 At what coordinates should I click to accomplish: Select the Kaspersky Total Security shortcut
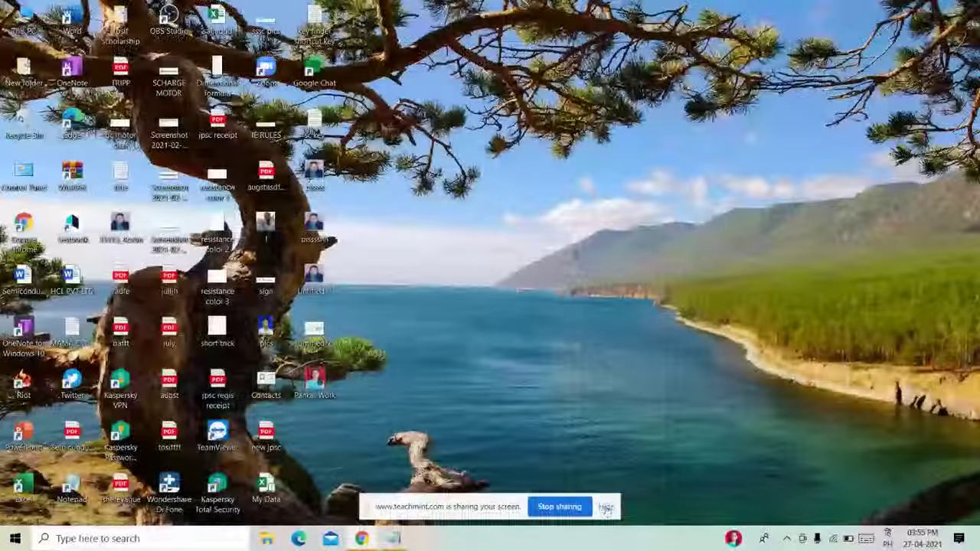point(217,494)
